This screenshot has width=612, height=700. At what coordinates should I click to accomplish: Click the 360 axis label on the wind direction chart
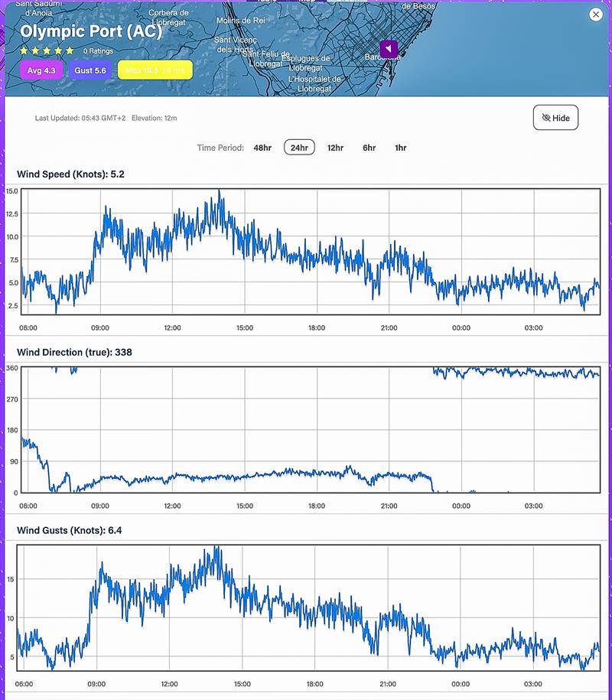12,368
